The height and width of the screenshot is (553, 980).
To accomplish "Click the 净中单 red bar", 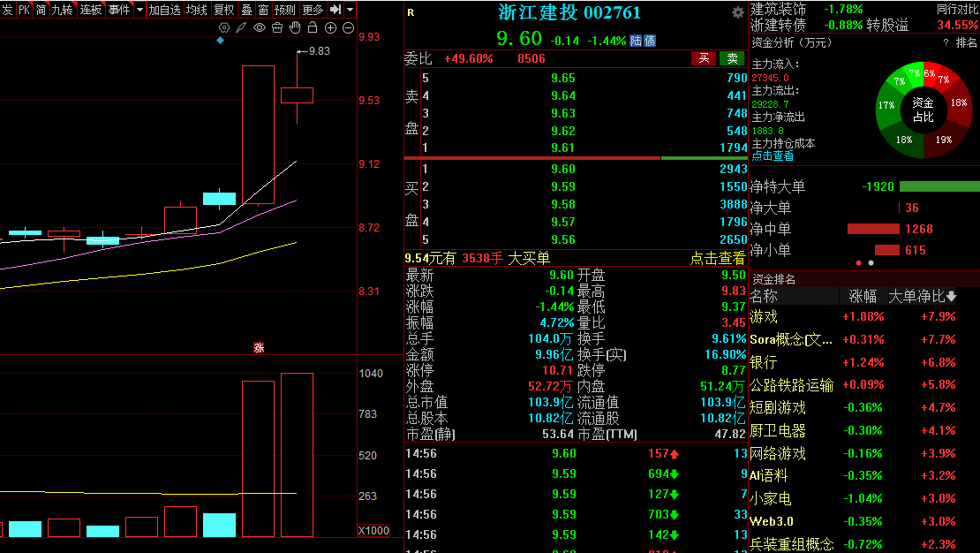I will click(873, 229).
